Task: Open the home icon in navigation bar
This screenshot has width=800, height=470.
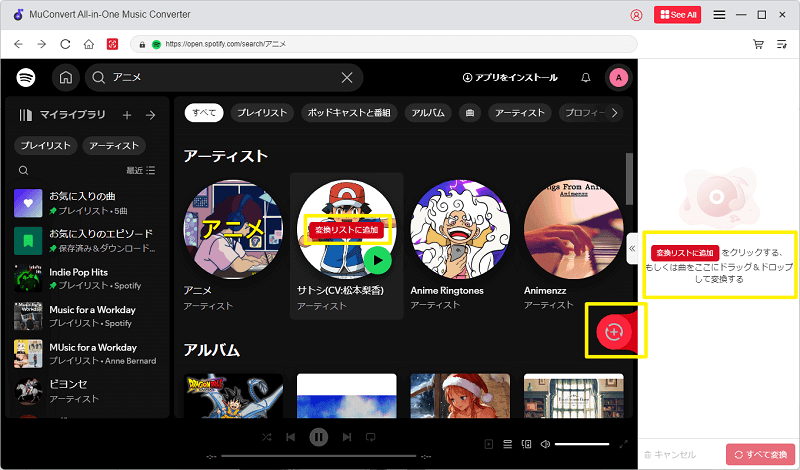Action: point(89,44)
